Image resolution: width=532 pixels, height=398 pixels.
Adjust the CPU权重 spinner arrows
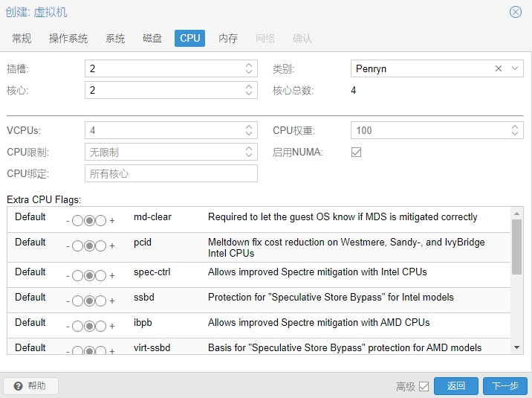(516, 130)
